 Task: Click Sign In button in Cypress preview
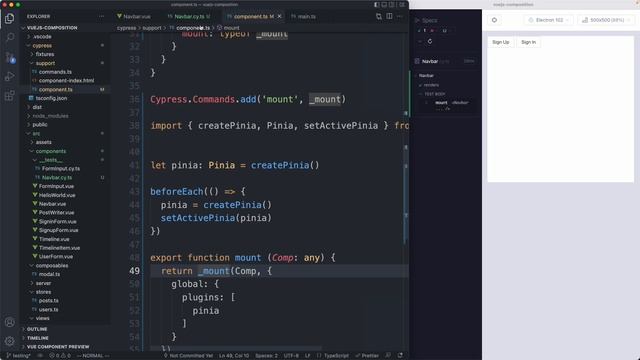coord(528,42)
